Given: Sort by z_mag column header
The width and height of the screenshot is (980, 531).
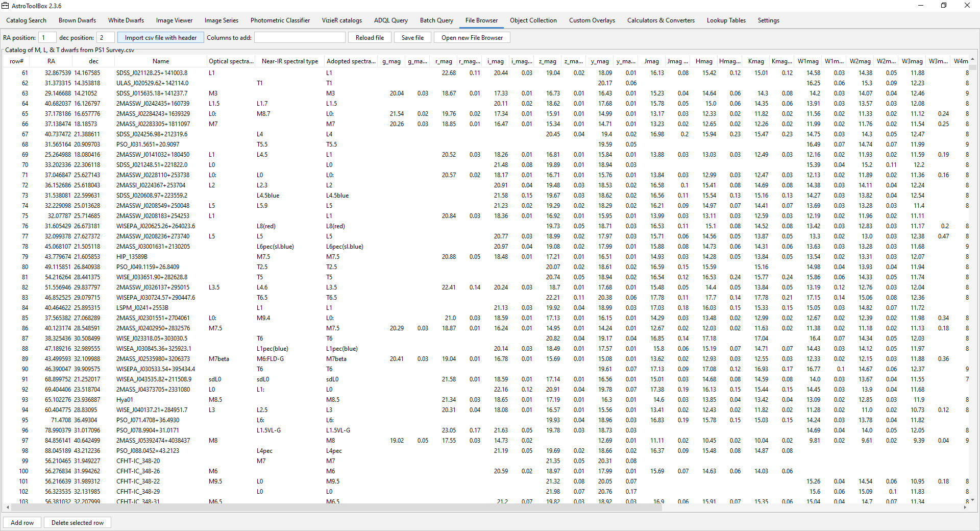Looking at the screenshot, I should point(548,61).
